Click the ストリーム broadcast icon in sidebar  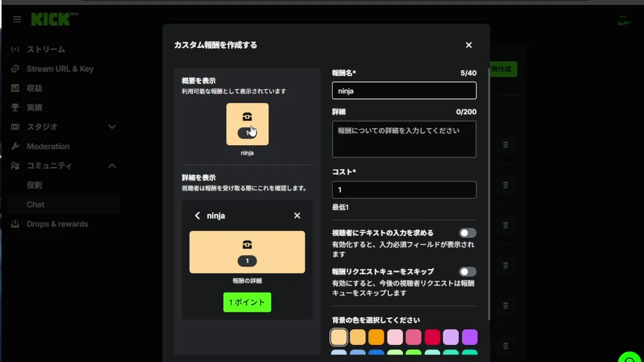[x=15, y=49]
